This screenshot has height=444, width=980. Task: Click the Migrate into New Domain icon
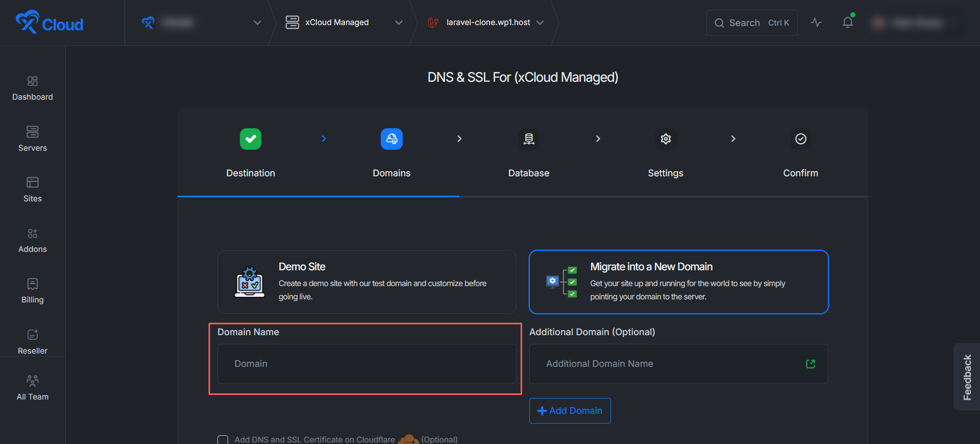click(561, 282)
